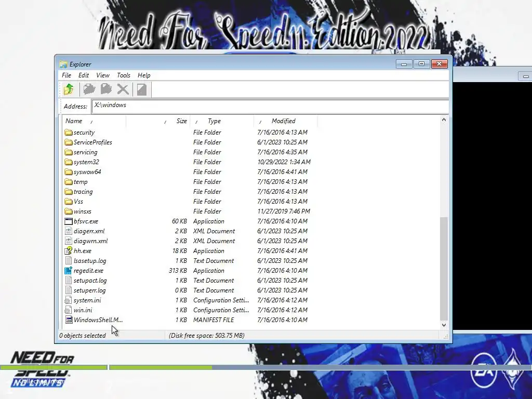Go up one folder level with the toolbar arrow
532x399 pixels.
click(69, 89)
